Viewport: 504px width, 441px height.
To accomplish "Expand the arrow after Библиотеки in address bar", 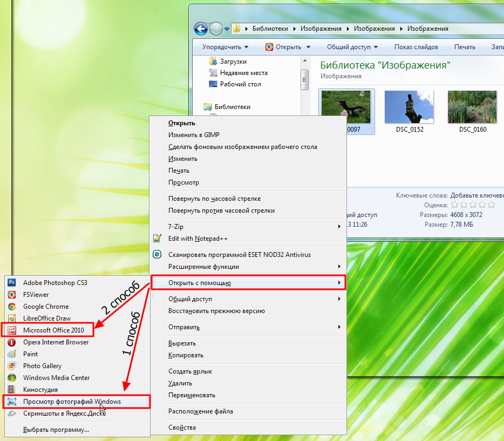I will [294, 29].
